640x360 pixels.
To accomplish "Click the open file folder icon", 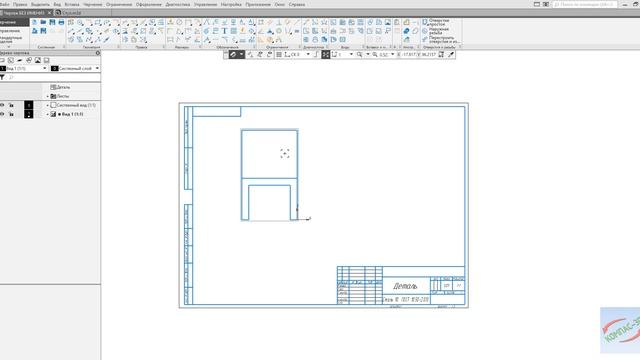I will click(x=43, y=22).
